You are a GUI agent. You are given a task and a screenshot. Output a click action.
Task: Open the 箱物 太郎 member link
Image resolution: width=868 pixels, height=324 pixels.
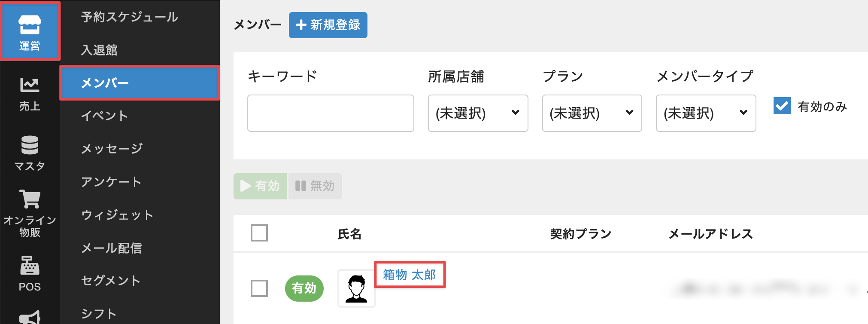pyautogui.click(x=410, y=275)
